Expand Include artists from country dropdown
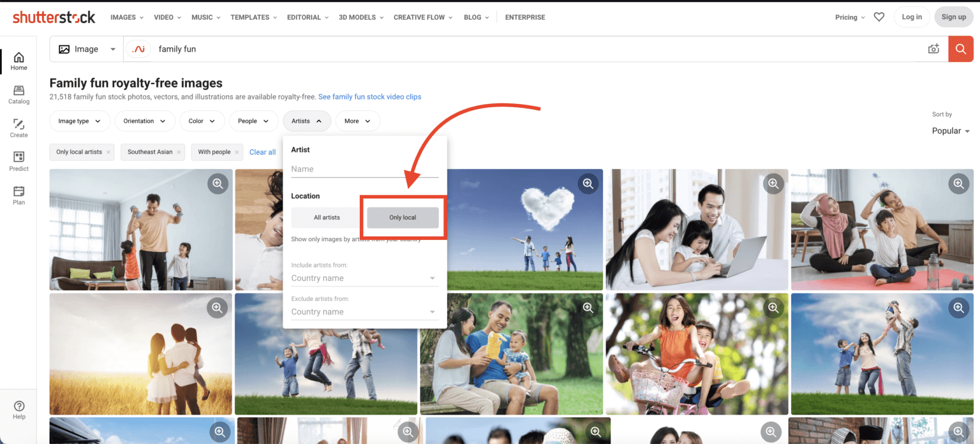Screen dimensions: 980x444 click(364, 278)
